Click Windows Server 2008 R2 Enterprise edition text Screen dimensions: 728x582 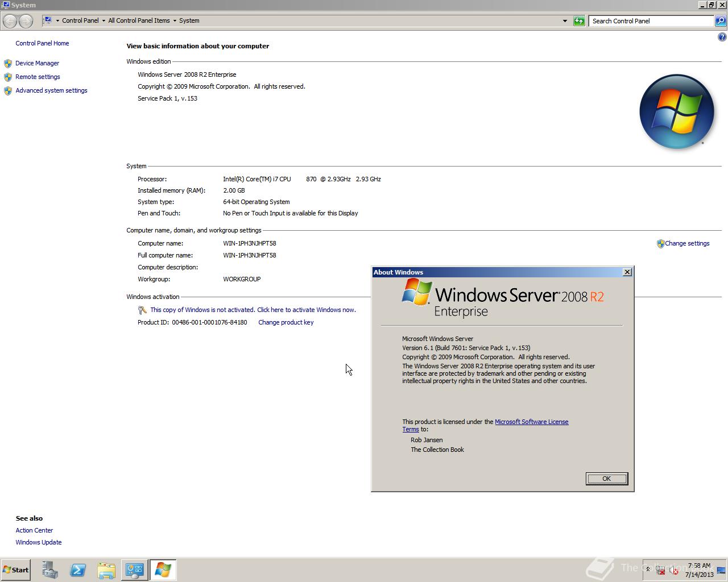(187, 74)
